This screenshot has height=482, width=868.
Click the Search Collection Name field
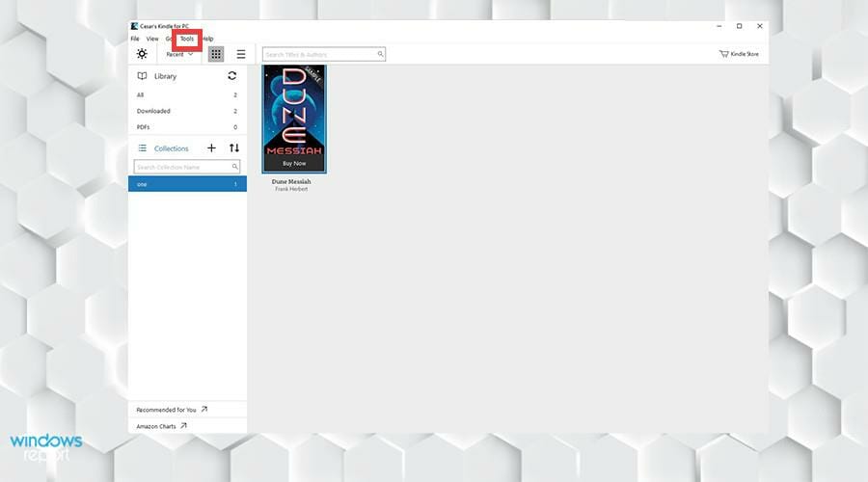pyautogui.click(x=187, y=167)
